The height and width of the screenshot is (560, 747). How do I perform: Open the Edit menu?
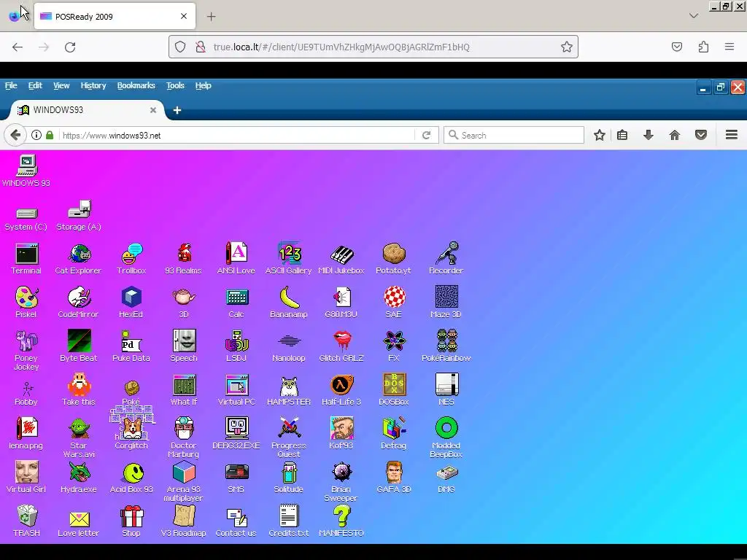(x=35, y=86)
